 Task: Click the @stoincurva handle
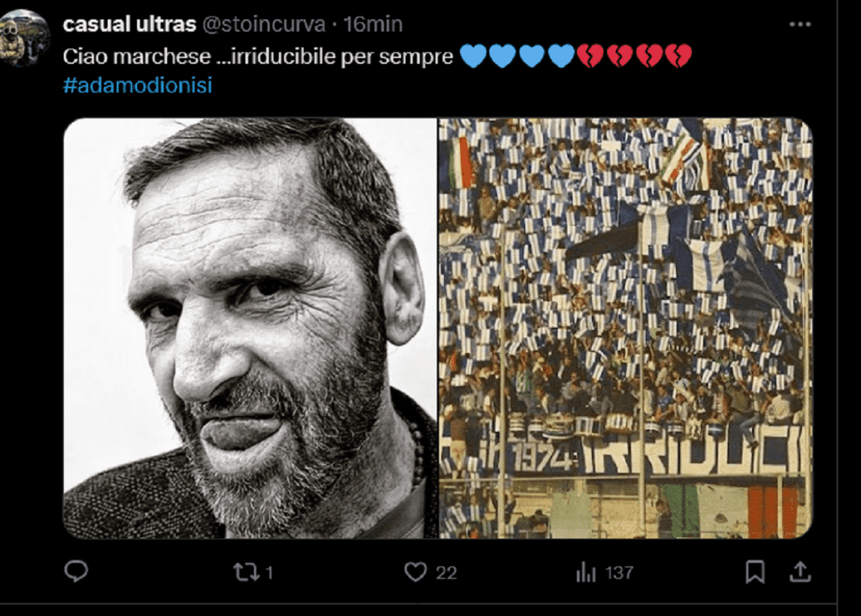tap(264, 24)
